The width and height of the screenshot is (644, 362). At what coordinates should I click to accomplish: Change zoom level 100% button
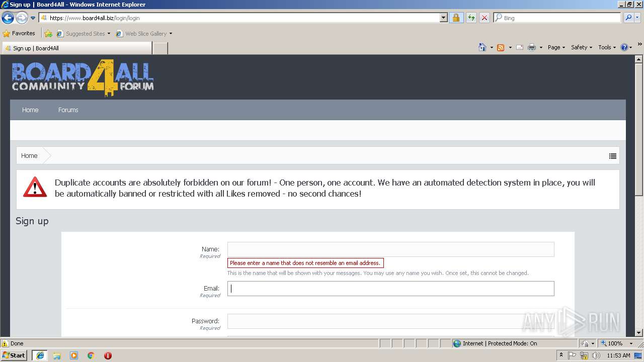click(611, 343)
